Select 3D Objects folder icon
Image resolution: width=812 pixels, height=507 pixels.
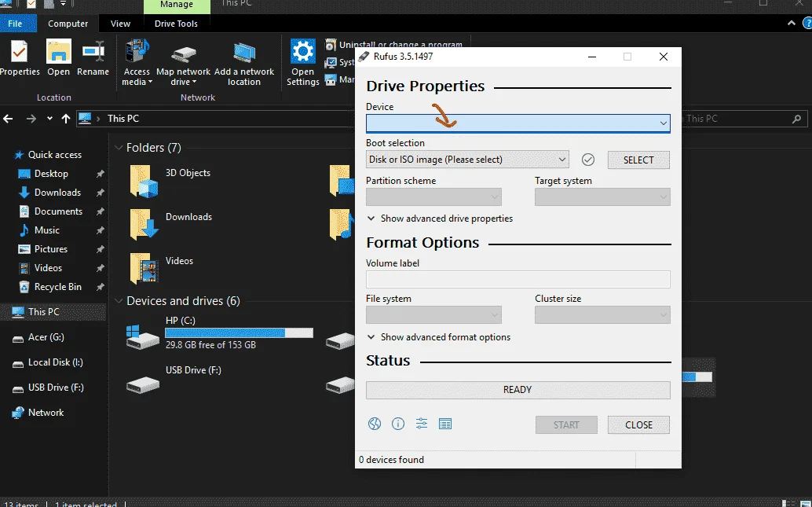(144, 181)
